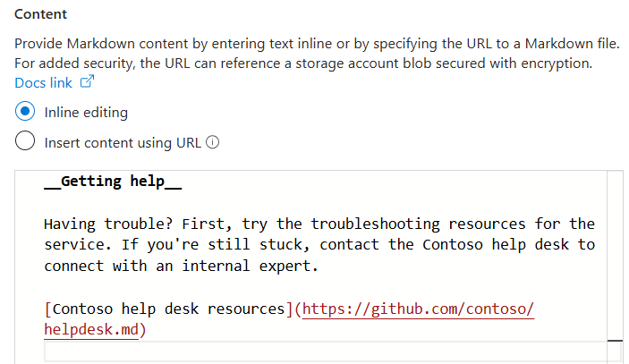Screen dimensions: 629x364
Task: Click the info icon next to Insert content using URL
Action: coord(213,142)
